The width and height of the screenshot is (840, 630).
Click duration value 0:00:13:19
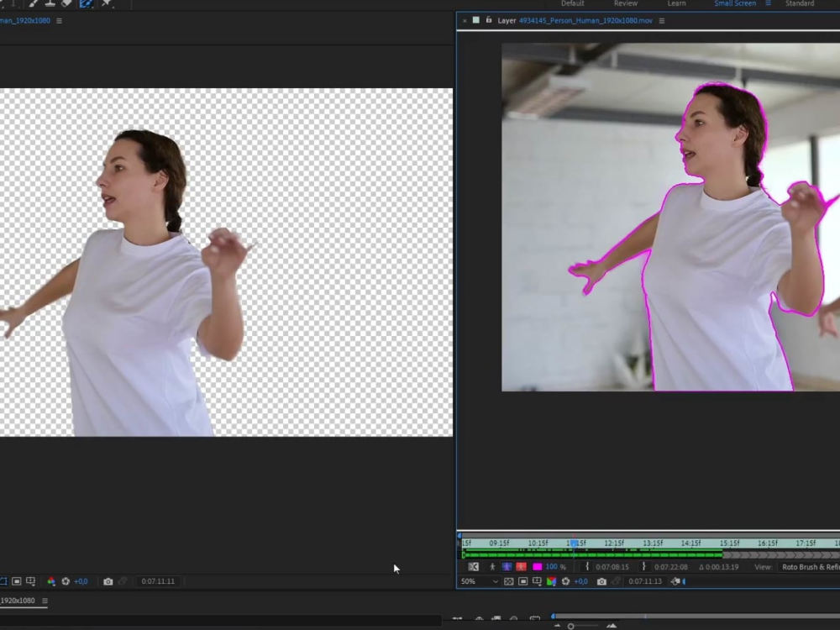pos(722,567)
